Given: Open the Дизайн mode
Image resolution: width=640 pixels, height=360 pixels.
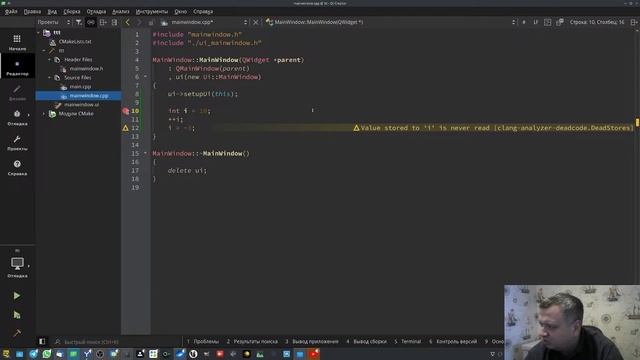Looking at the screenshot, I should [17, 93].
